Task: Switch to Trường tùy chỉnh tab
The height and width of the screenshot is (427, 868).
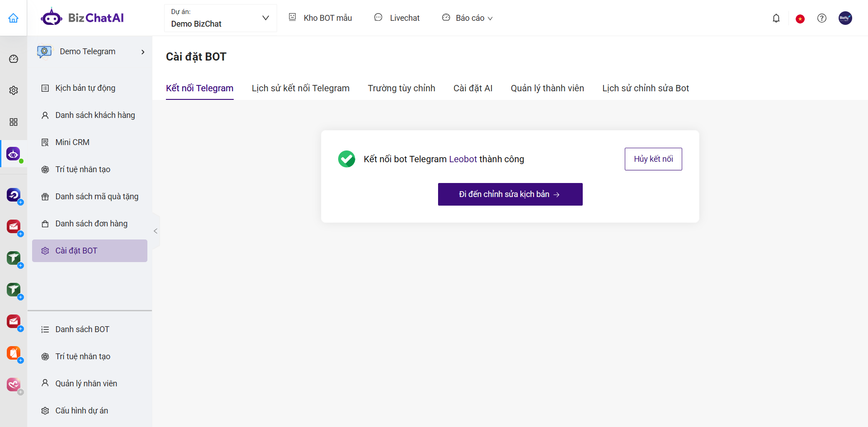Action: coord(401,88)
